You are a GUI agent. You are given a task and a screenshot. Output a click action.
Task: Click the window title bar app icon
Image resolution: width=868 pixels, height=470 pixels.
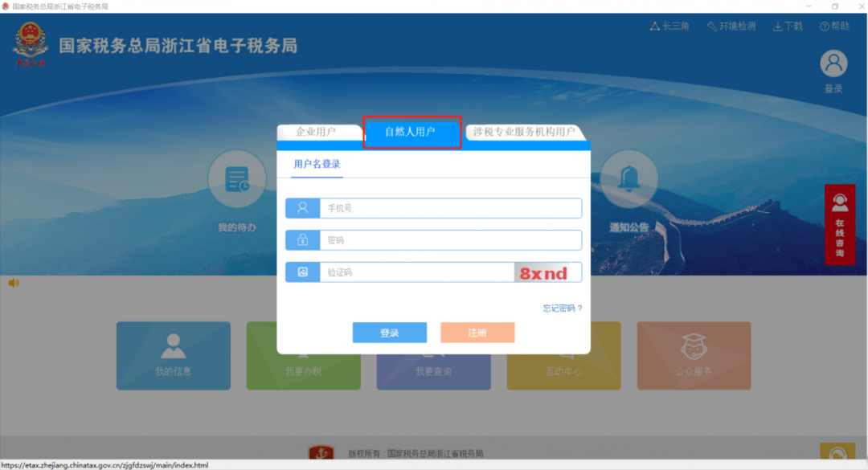pyautogui.click(x=6, y=6)
